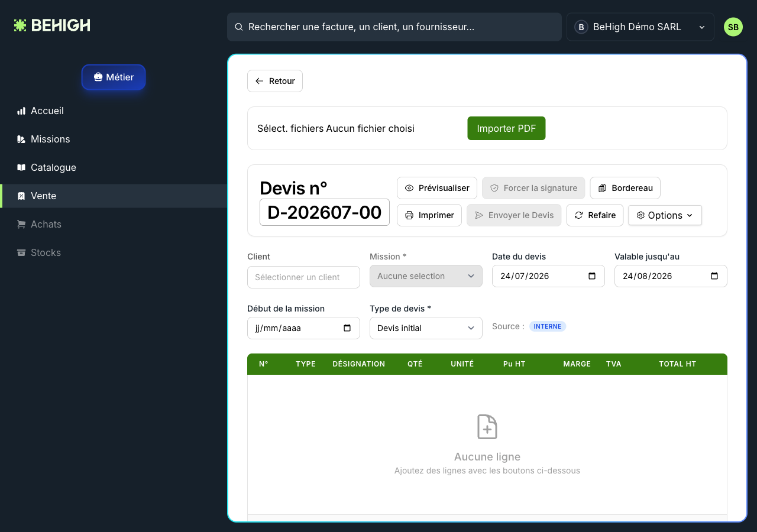This screenshot has height=532, width=757.
Task: Open Stocks in sidebar
Action: (114, 252)
